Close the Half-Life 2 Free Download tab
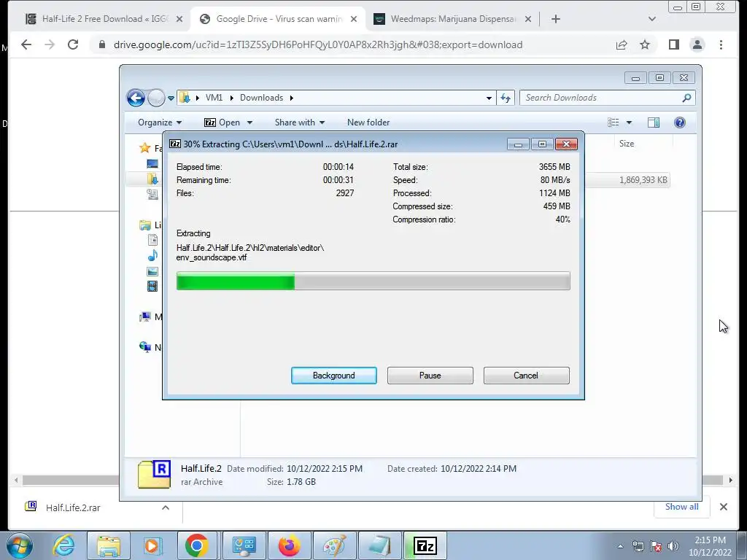 (179, 19)
